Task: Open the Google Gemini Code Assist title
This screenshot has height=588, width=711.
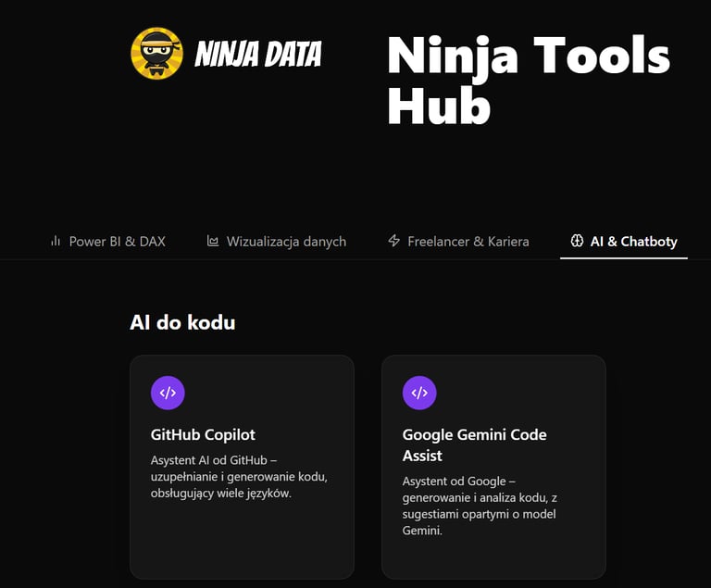Action: pos(474,445)
